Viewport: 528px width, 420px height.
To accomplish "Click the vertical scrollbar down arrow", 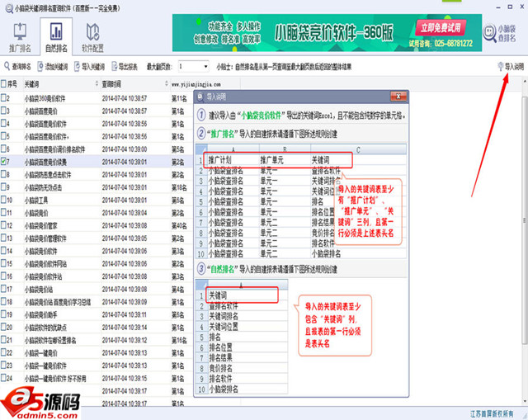I will [x=525, y=402].
